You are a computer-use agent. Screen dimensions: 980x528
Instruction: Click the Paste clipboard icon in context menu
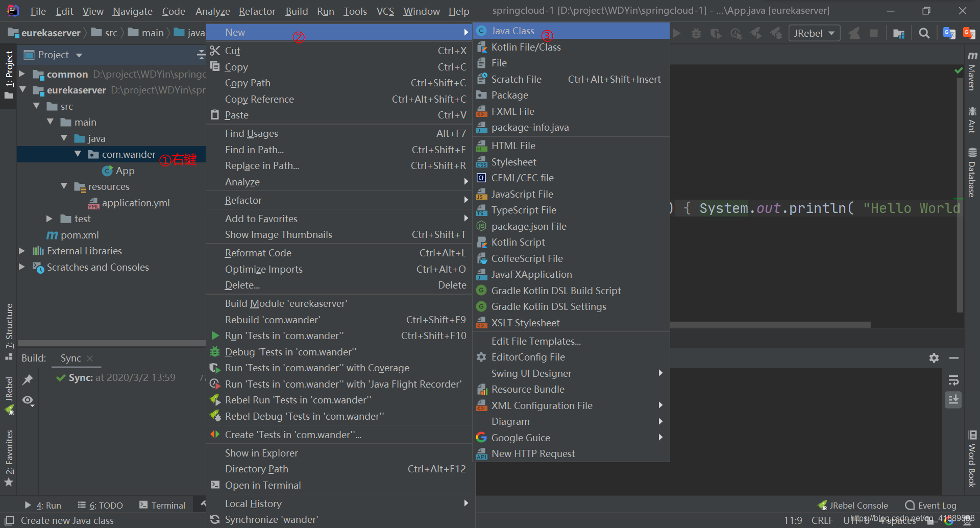215,115
